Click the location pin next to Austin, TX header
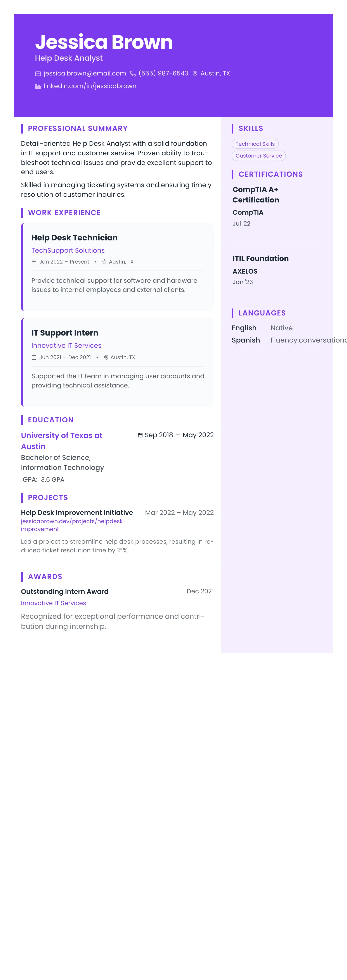Viewport: 347px width, 980px height. [x=195, y=74]
